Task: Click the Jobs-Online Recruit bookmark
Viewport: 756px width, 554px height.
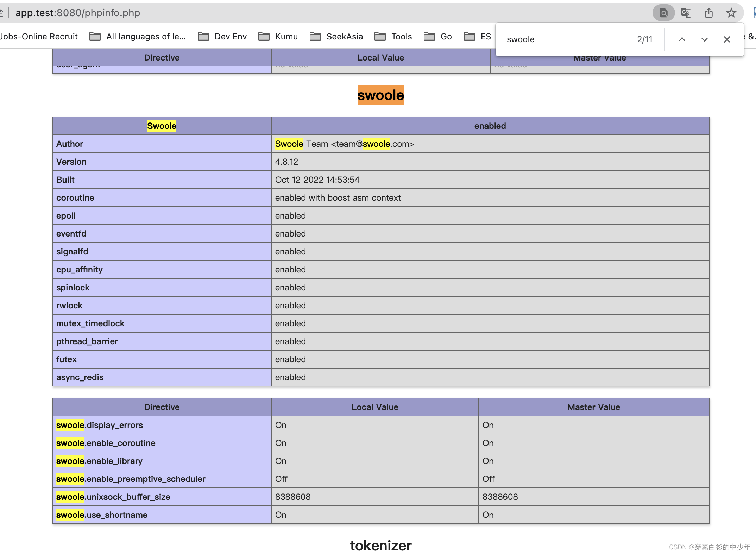Action: click(x=39, y=37)
